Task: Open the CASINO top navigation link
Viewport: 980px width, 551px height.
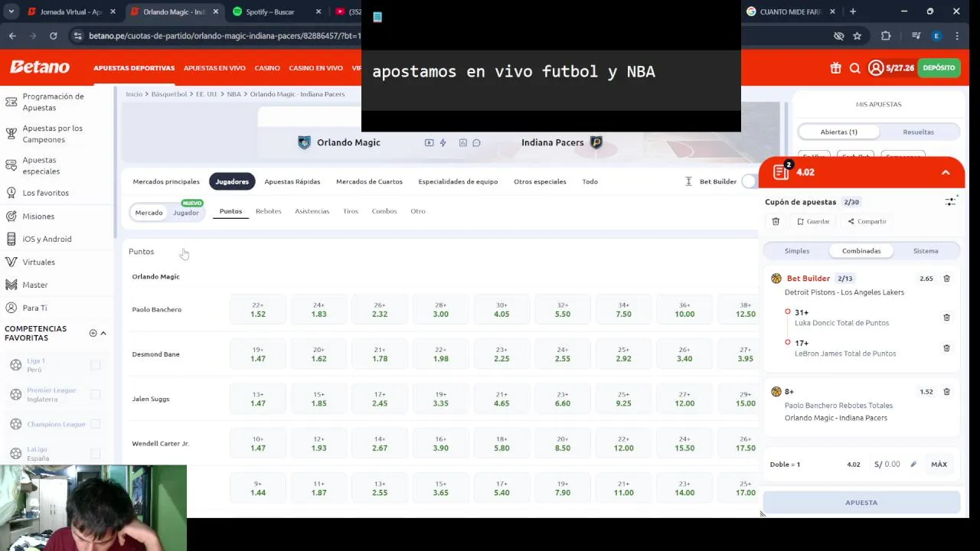Action: point(267,68)
